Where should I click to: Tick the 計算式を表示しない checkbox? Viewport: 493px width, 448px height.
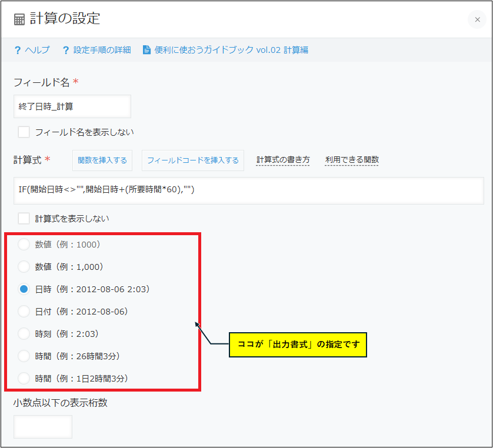24,219
